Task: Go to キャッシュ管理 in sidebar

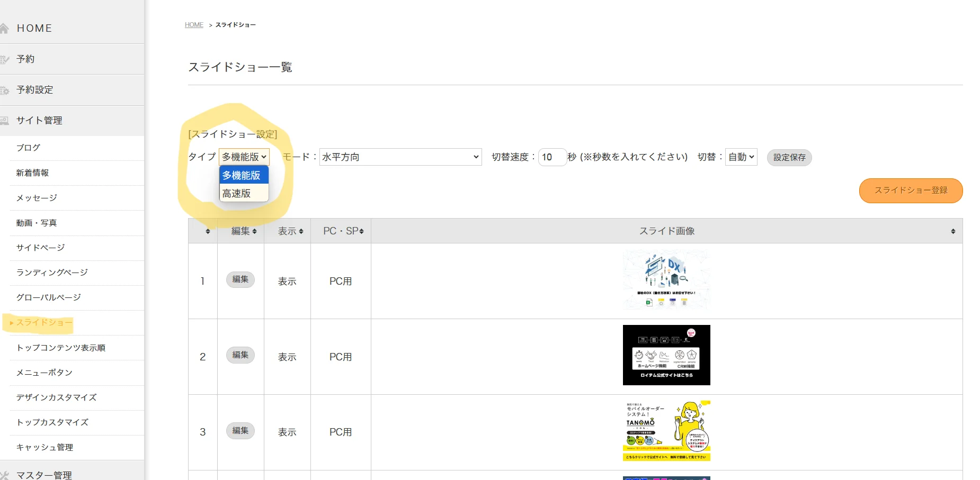Action: click(x=44, y=447)
